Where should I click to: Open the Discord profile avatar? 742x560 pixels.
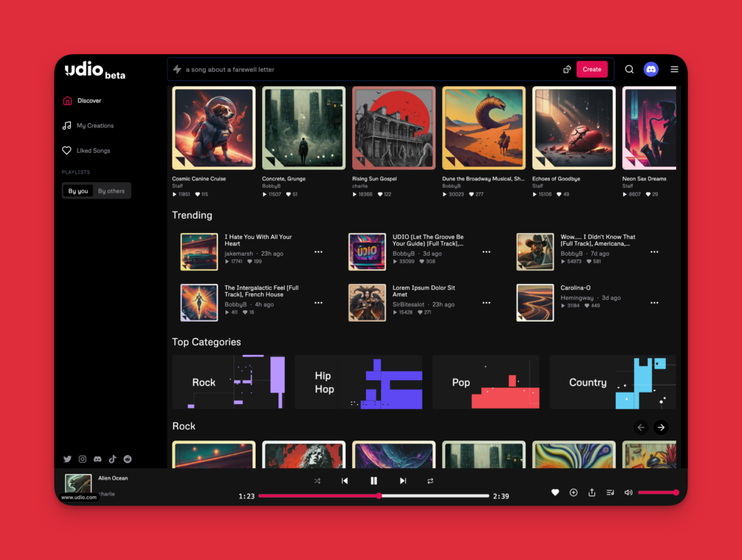click(x=651, y=70)
